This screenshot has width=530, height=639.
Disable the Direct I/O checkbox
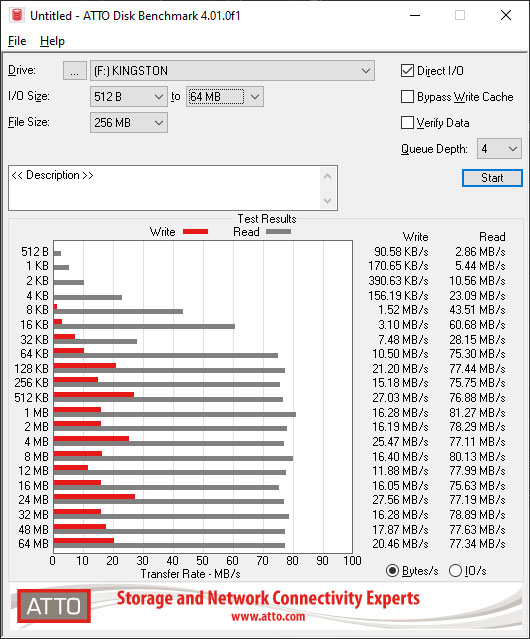click(407, 71)
